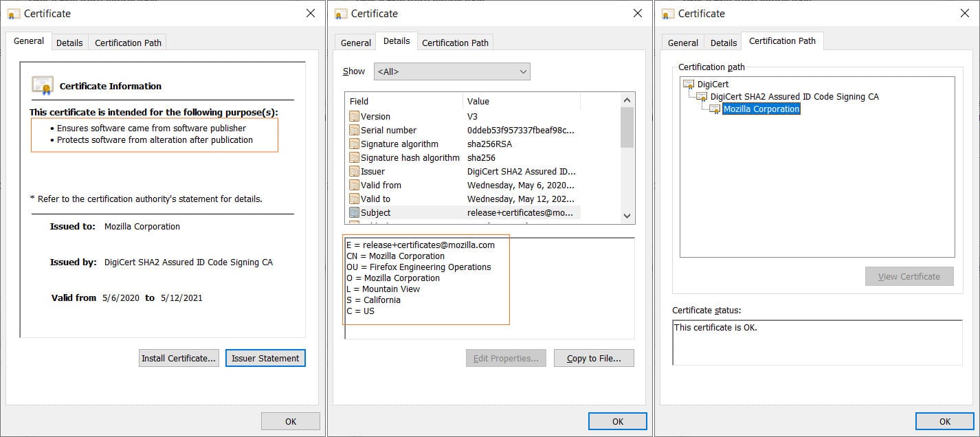Click the DigiCert root certificate icon
Image resolution: width=980 pixels, height=437 pixels.
click(x=689, y=85)
